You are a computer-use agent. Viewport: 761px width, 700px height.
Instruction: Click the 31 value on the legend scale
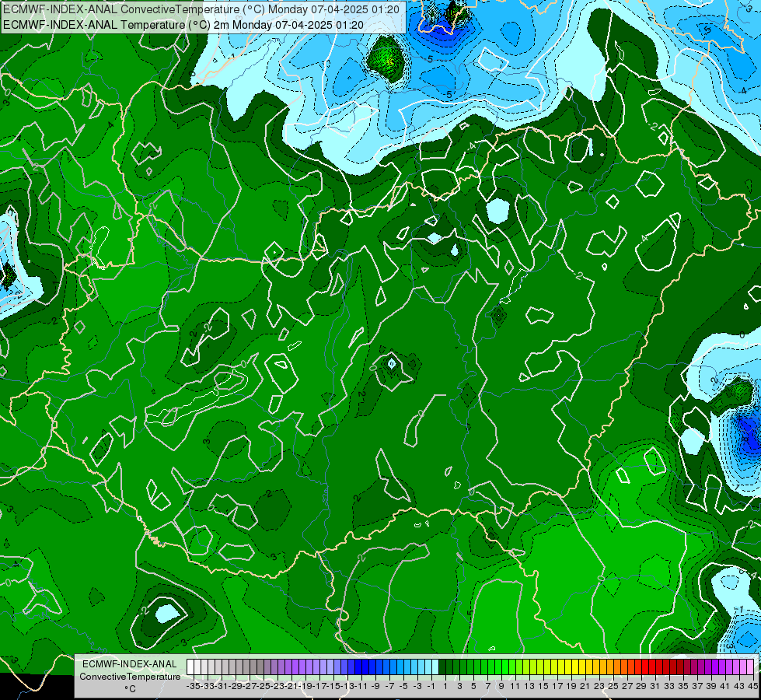[655, 686]
